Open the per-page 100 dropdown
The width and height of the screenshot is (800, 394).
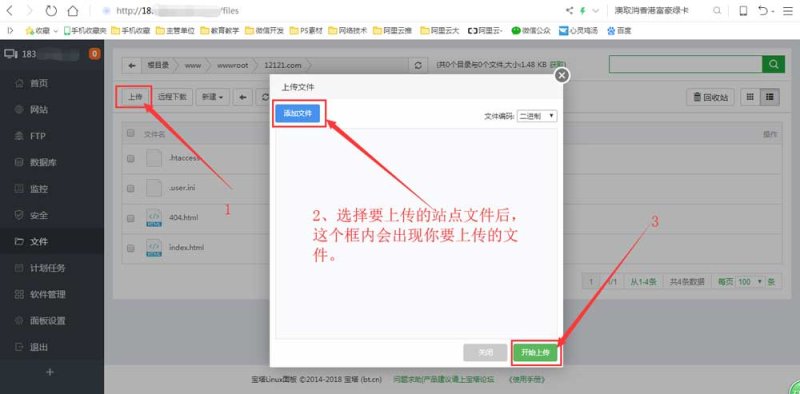click(749, 281)
